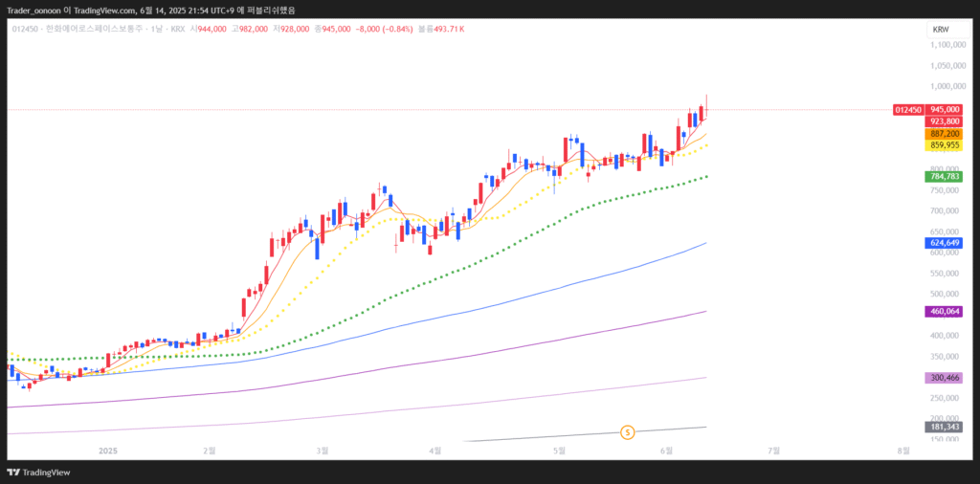Screen dimensions: 980x484
Task: Click the volume 493.71 K value
Action: [449, 30]
